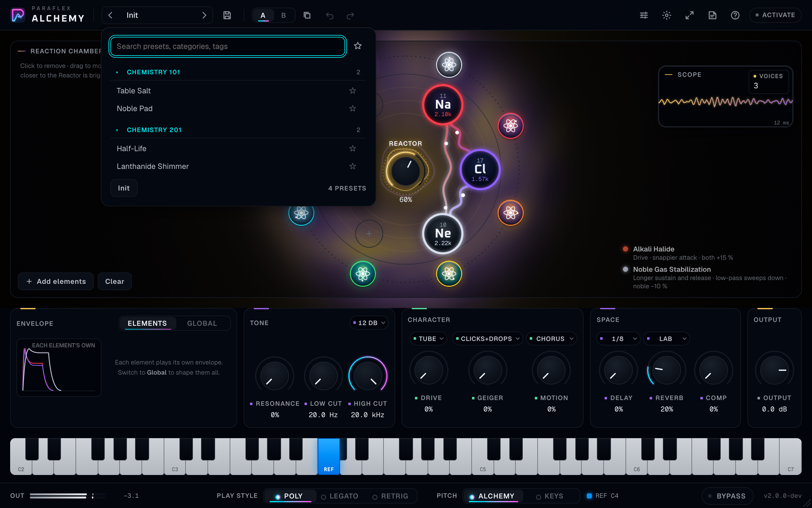812x508 pixels.
Task: Toggle the brightness theme icon
Action: point(666,15)
